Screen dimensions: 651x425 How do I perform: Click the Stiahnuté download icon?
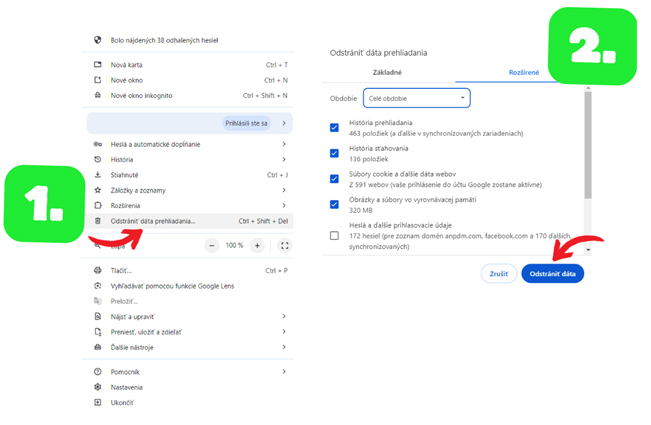point(97,174)
